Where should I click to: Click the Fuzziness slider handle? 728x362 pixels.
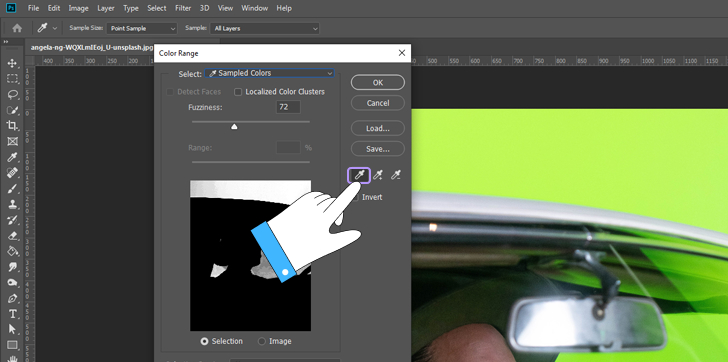coord(234,126)
